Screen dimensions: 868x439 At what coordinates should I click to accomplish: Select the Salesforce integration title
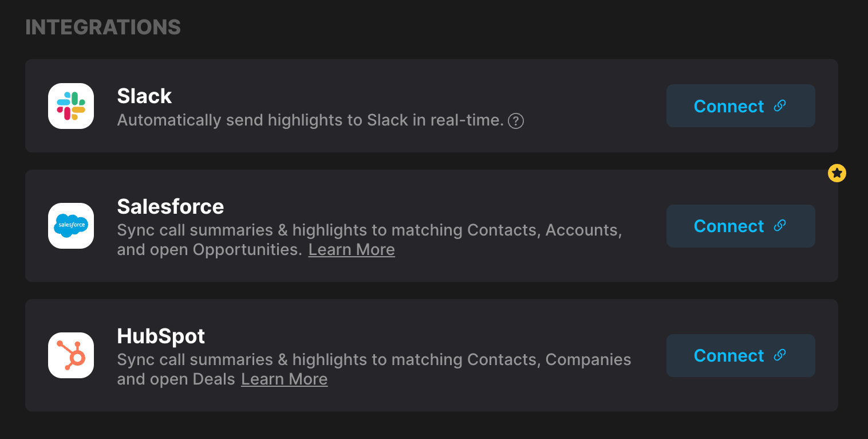coord(171,206)
